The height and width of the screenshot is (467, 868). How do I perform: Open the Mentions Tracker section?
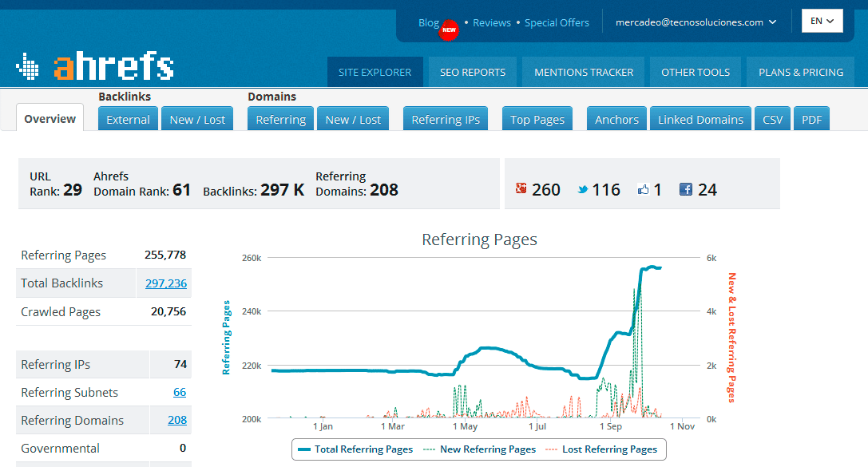pyautogui.click(x=584, y=72)
